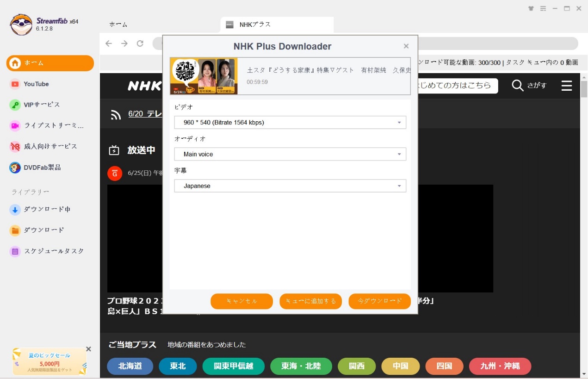Open the title bar menu icon
Viewport: 588px width, 379px height.
543,8
